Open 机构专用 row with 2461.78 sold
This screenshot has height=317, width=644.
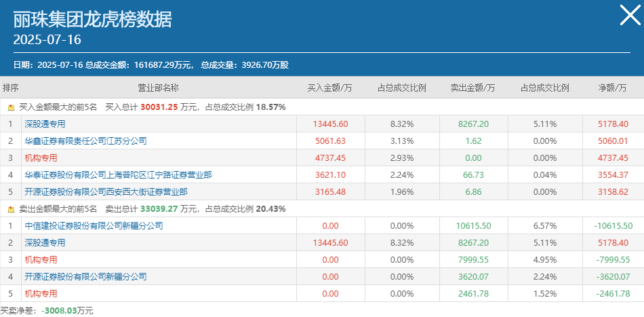(x=41, y=293)
